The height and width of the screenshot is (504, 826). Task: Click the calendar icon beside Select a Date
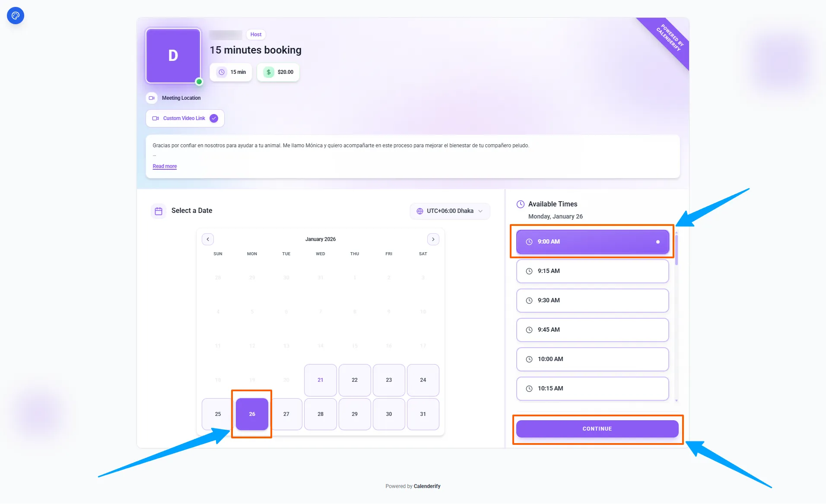coord(159,211)
